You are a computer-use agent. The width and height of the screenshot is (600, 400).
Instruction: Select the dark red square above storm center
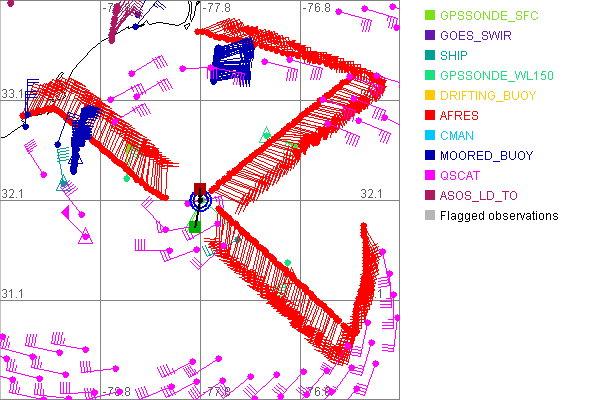(x=200, y=188)
